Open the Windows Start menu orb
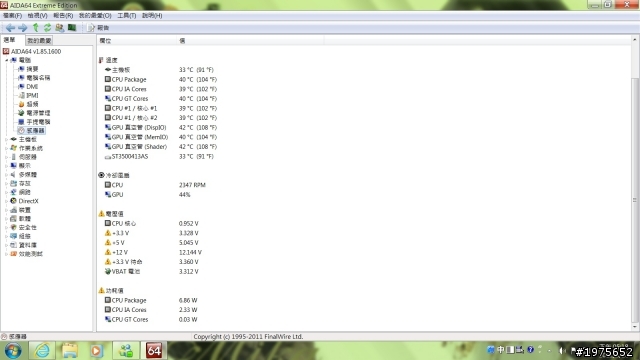This screenshot has width=640, height=360. coord(13,351)
